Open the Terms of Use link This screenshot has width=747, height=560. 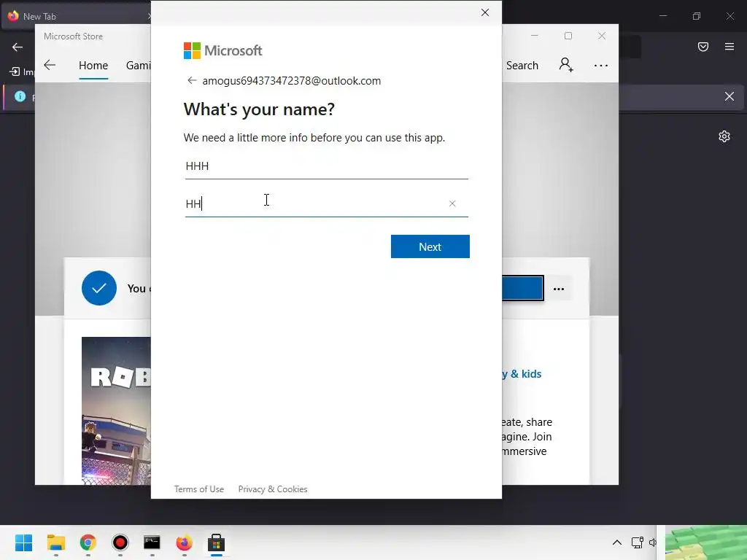coord(198,489)
